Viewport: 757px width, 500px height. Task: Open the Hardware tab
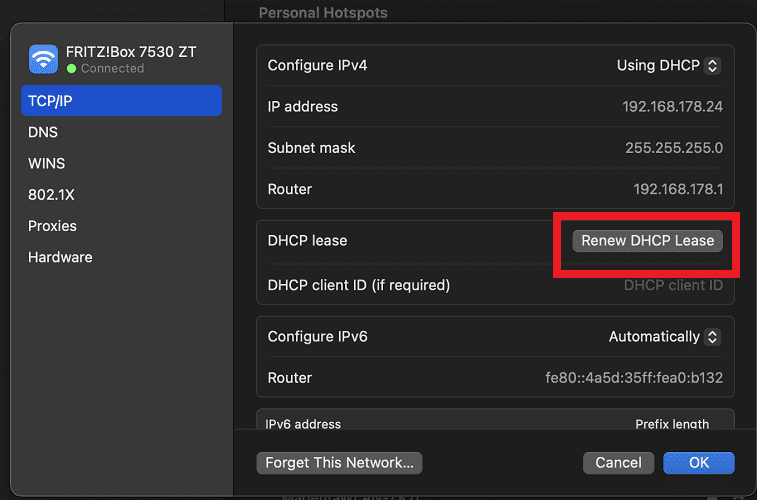click(x=60, y=257)
